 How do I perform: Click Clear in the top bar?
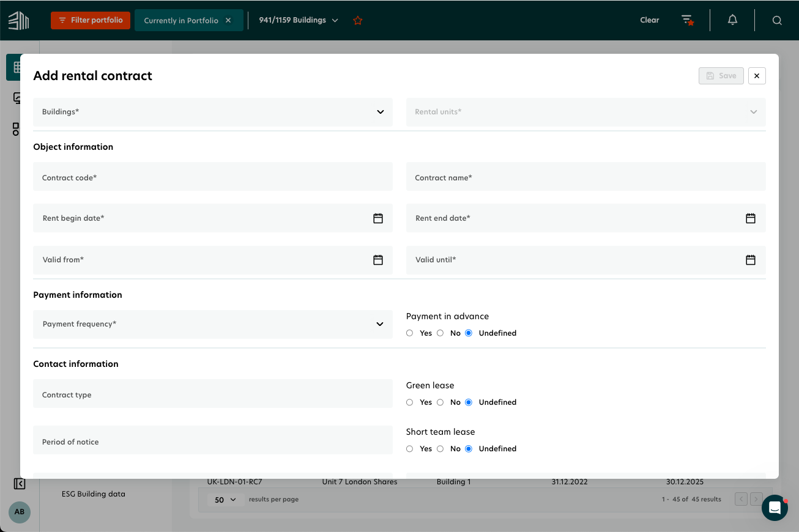(650, 20)
